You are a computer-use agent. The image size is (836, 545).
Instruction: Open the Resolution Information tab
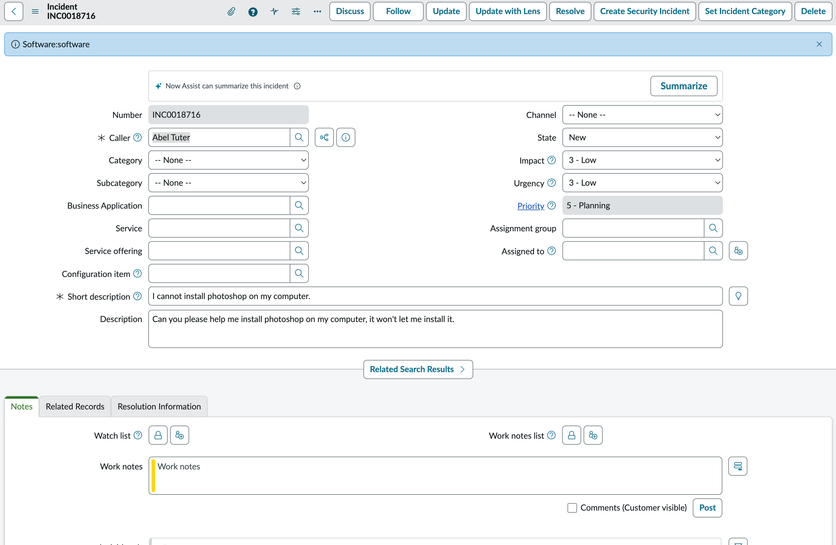[159, 407]
